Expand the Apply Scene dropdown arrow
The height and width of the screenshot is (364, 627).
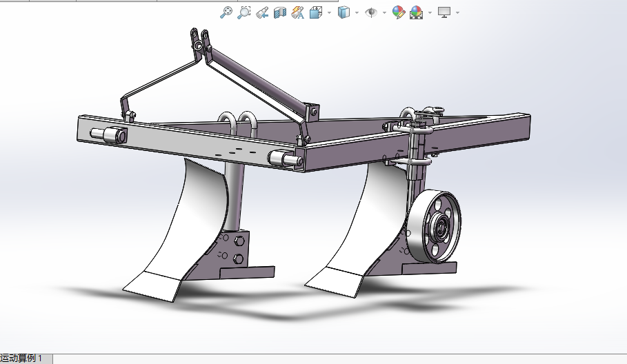click(x=430, y=12)
